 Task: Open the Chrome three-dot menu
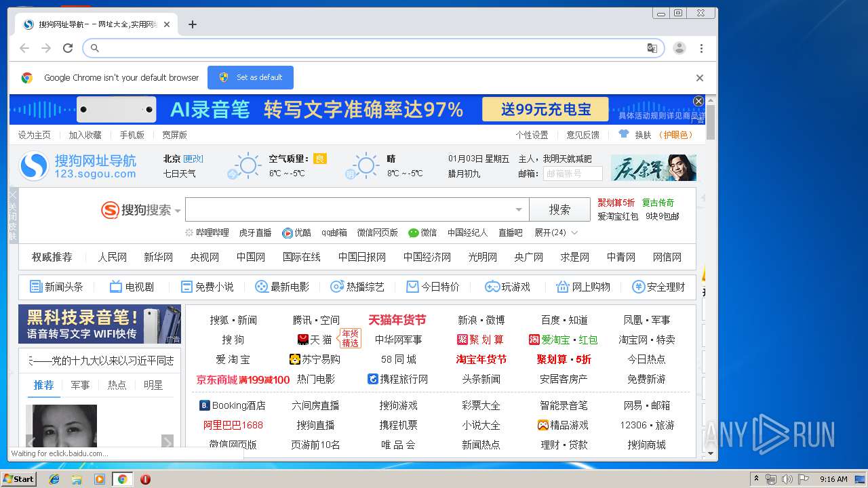[701, 48]
